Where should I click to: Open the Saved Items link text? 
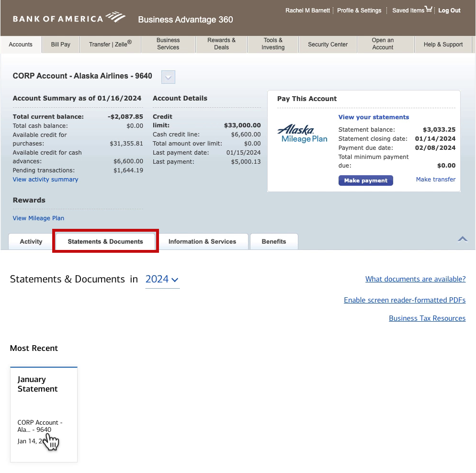[x=408, y=11]
